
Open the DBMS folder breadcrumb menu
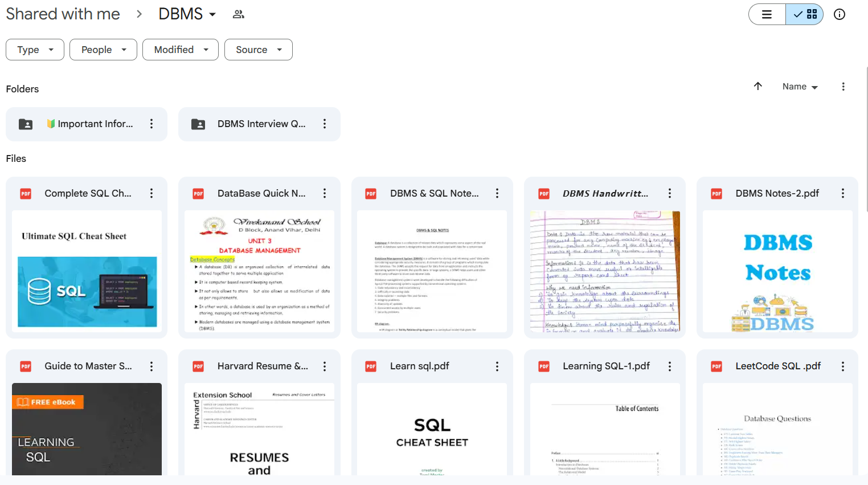[187, 14]
